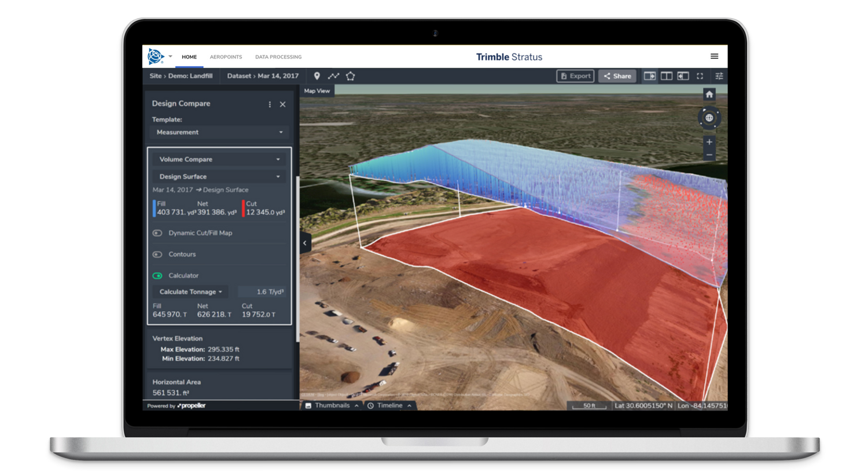
Task: Click the Net 391 386 yd³ value
Action: tap(216, 213)
